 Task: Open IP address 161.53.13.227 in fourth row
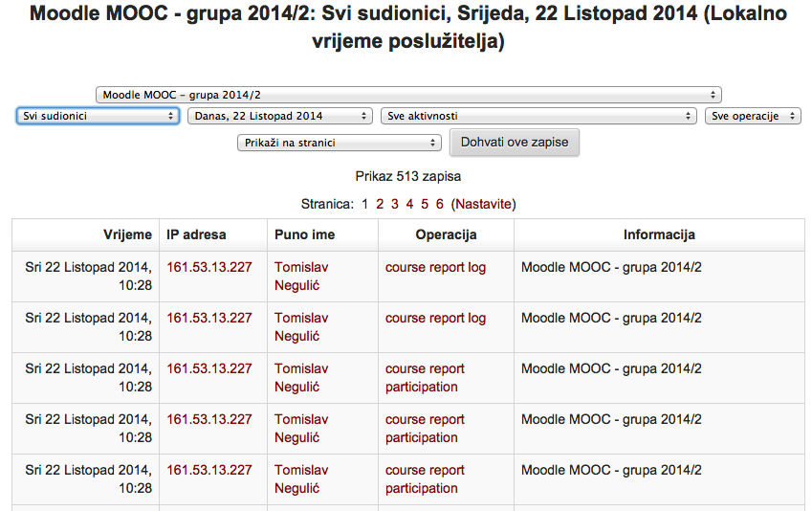click(x=209, y=420)
